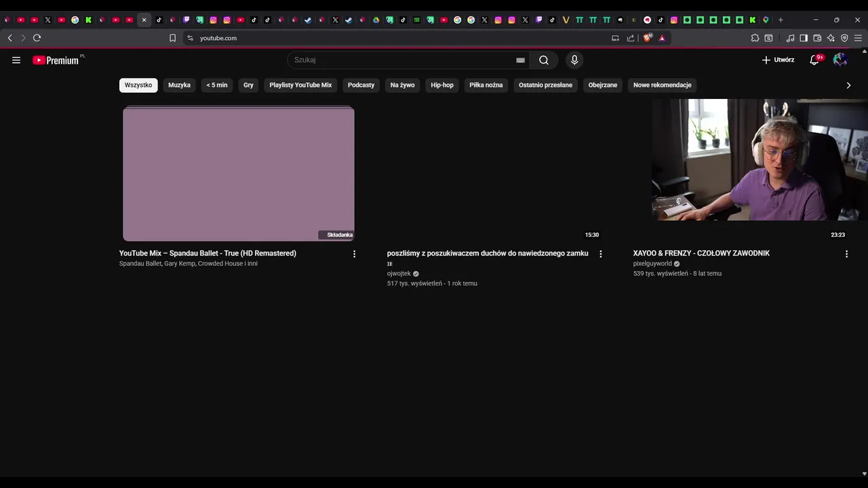Click the search magnifier button

point(544,60)
